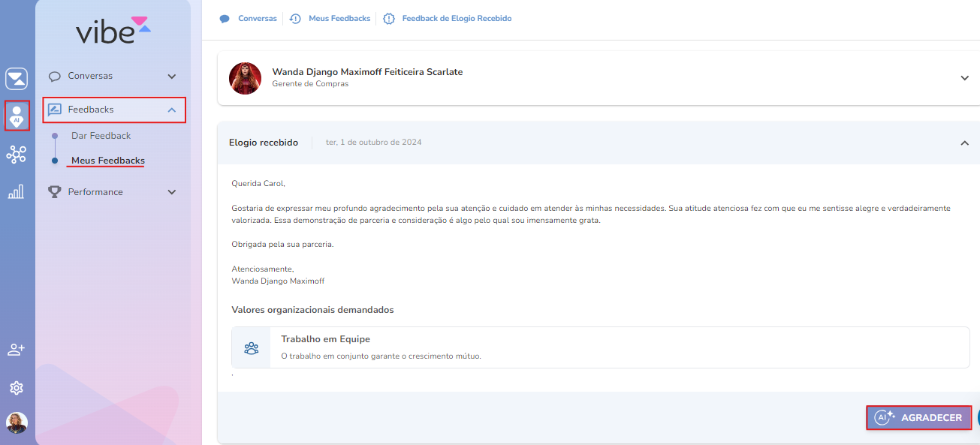Screen dimensions: 980x445
Task: Click the Conversas speech bubble icon in sidebar
Action: [54, 77]
